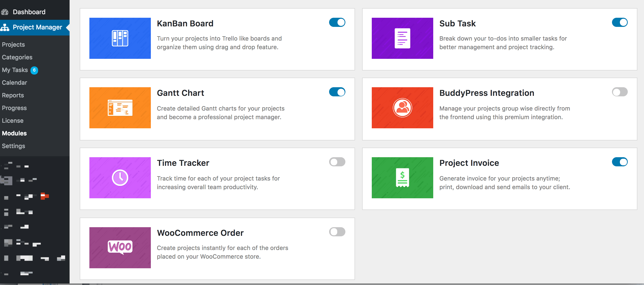Viewport: 644px width, 285px height.
Task: Turn off the Project Invoice toggle
Action: 620,162
